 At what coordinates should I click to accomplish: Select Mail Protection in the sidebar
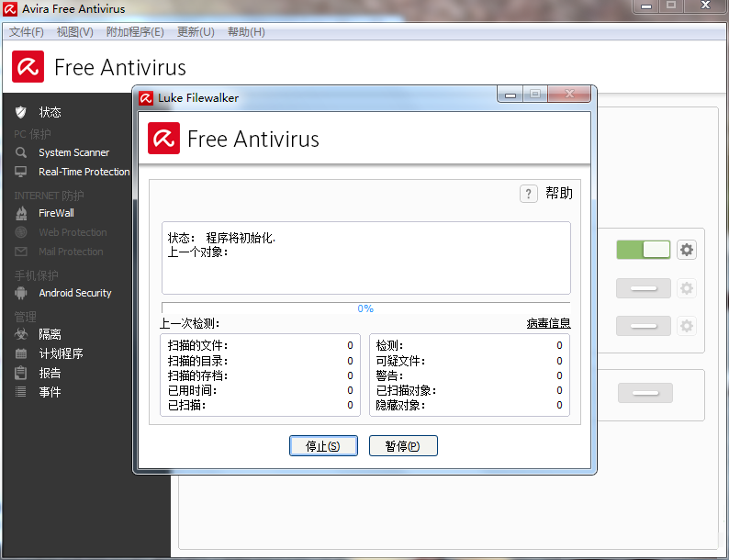[71, 252]
